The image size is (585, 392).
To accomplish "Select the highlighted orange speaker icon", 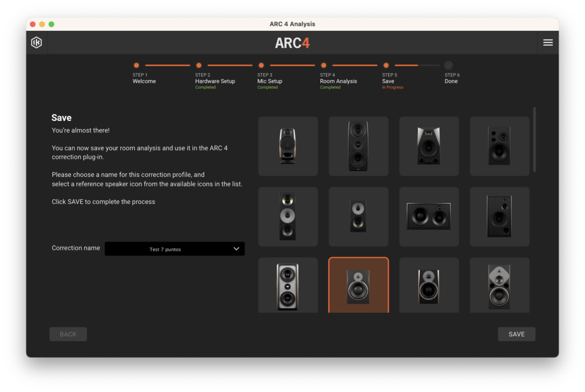I will (358, 285).
